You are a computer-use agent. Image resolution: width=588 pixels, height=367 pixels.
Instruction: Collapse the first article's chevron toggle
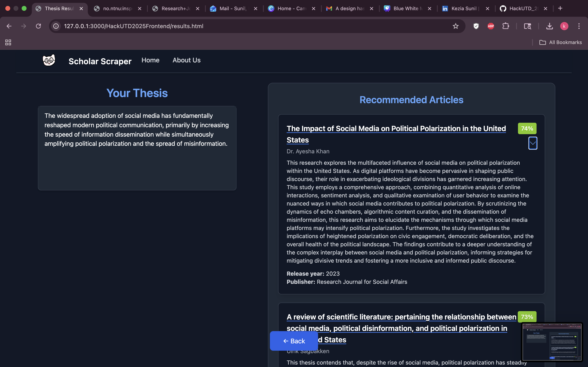pyautogui.click(x=533, y=143)
